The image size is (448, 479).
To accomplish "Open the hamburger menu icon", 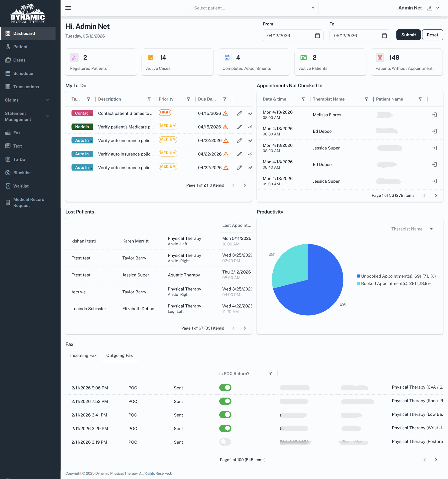I will (68, 8).
